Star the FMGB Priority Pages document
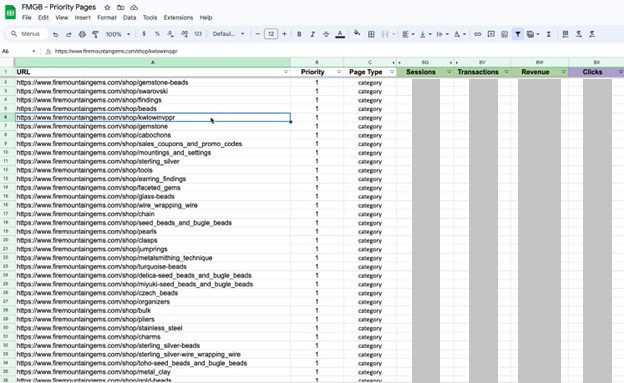Screen dimensions: 624x383 (x=107, y=7)
